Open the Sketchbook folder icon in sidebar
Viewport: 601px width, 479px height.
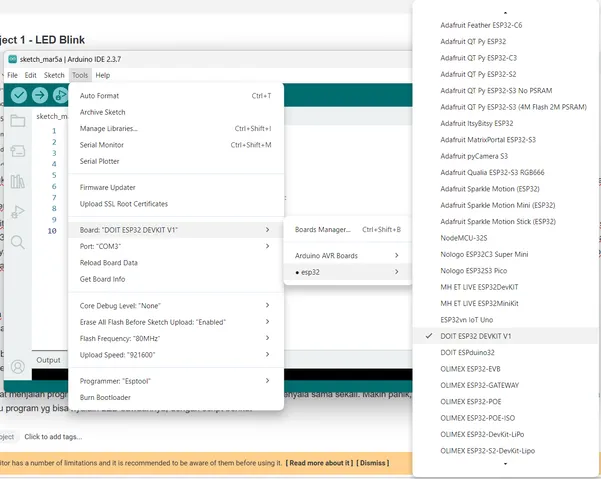pyautogui.click(x=18, y=121)
